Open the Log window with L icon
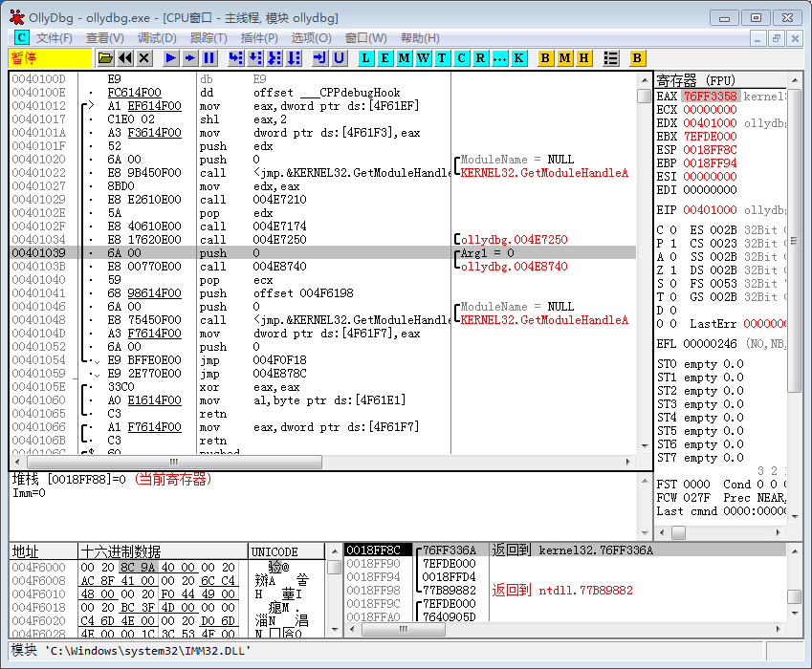This screenshot has width=812, height=669. (365, 58)
